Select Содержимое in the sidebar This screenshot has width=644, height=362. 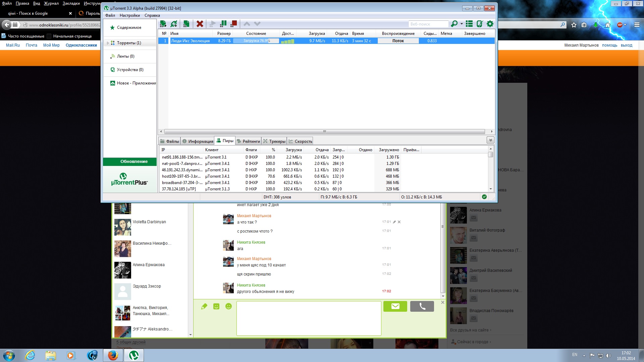point(129,27)
